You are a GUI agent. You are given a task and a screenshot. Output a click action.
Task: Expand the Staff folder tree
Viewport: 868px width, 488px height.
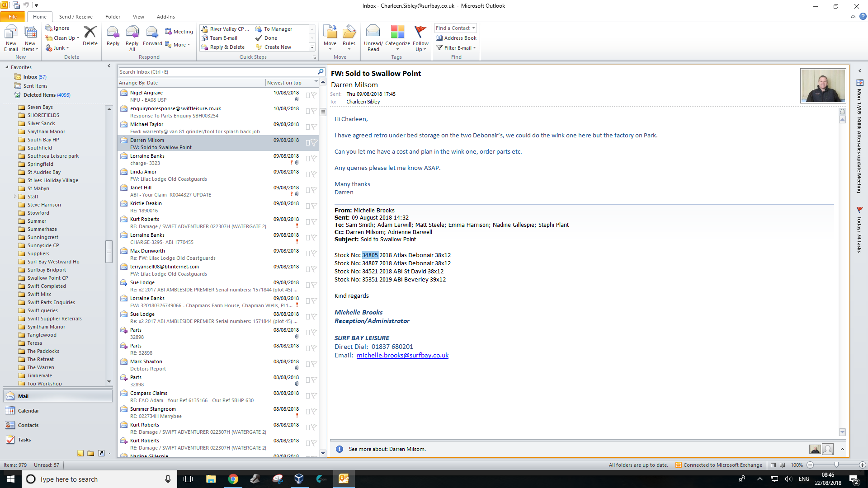[15, 197]
